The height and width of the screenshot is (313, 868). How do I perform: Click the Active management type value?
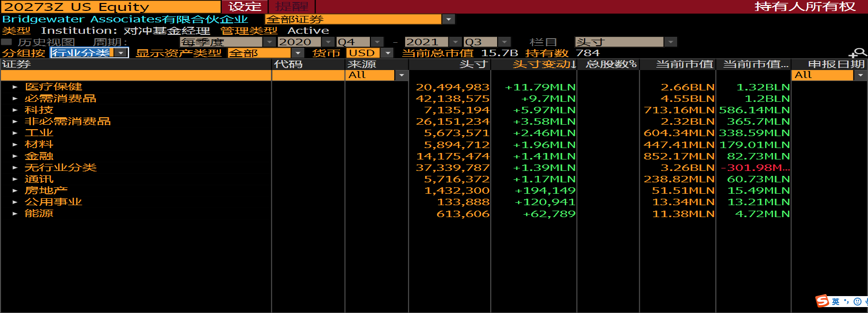308,31
